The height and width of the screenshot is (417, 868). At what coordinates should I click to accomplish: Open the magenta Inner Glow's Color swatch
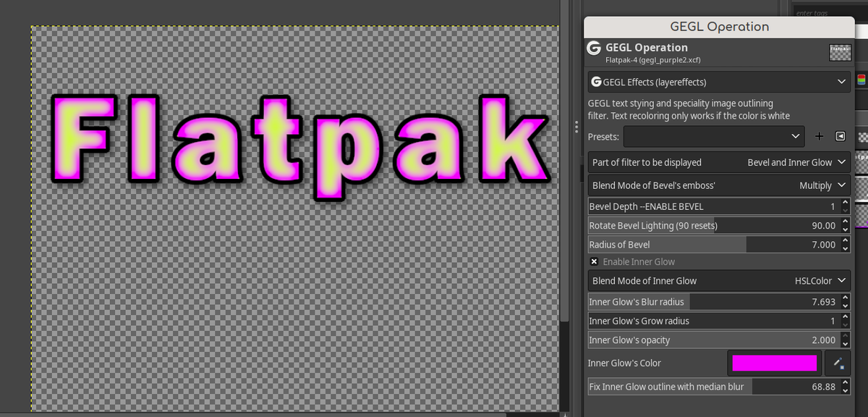point(774,363)
